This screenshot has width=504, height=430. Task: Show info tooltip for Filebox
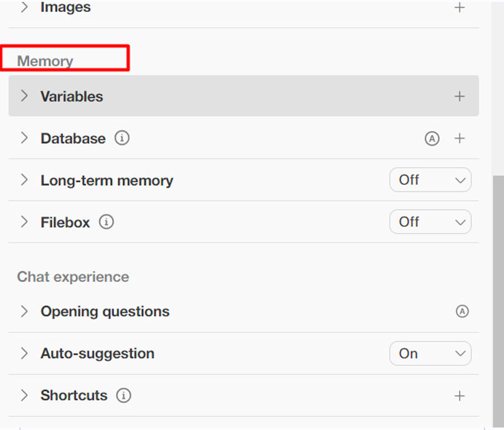point(106,222)
